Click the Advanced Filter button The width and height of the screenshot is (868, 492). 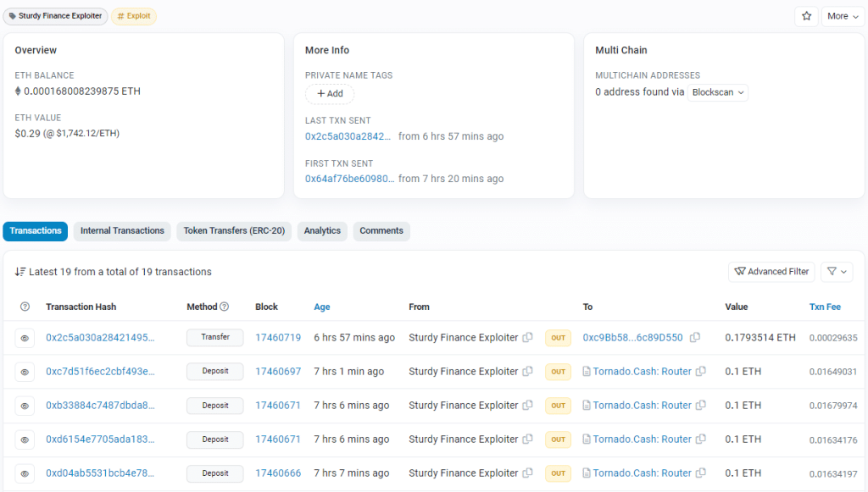pyautogui.click(x=771, y=272)
